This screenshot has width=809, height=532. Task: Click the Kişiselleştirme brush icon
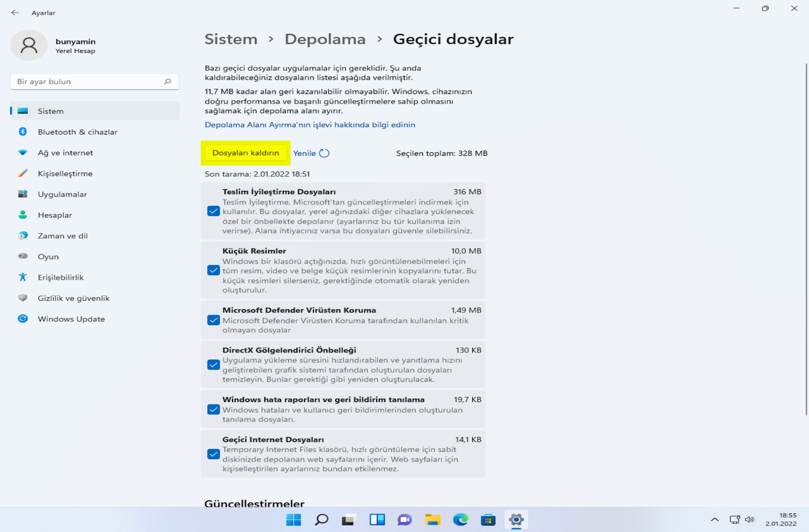[x=23, y=173]
